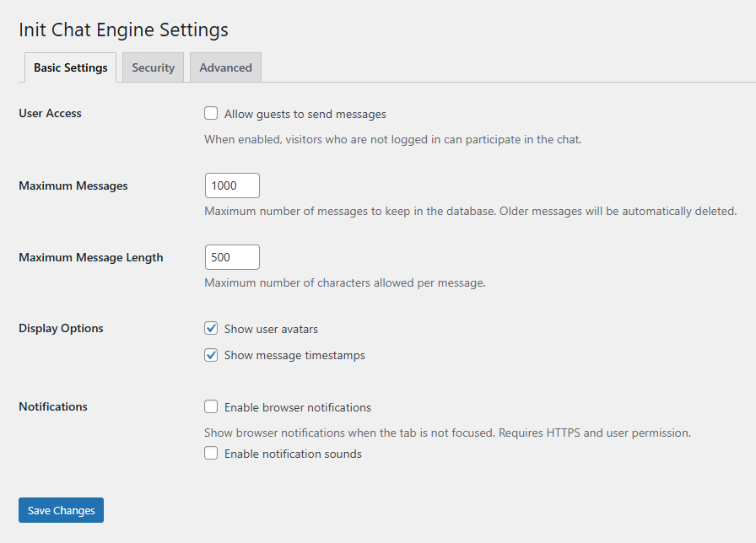Tick the Allow guests checkbox box
Screen dimensions: 756x543
[211, 114]
